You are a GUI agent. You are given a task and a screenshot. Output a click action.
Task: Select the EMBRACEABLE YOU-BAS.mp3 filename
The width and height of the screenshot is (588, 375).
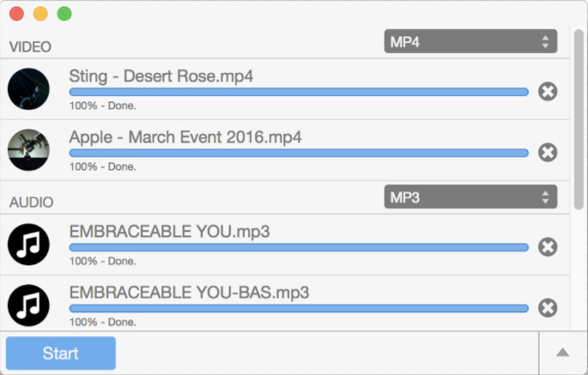tap(189, 293)
